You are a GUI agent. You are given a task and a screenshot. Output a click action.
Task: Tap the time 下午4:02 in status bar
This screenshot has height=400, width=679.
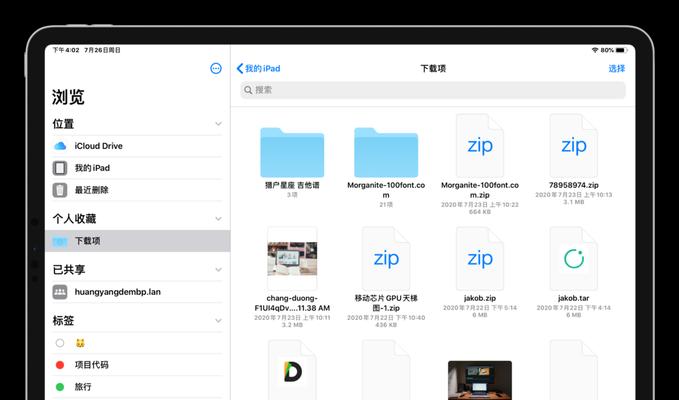(66, 50)
